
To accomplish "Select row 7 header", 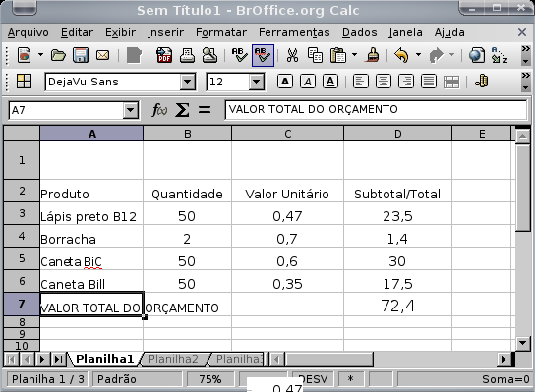I will click(x=22, y=304).
